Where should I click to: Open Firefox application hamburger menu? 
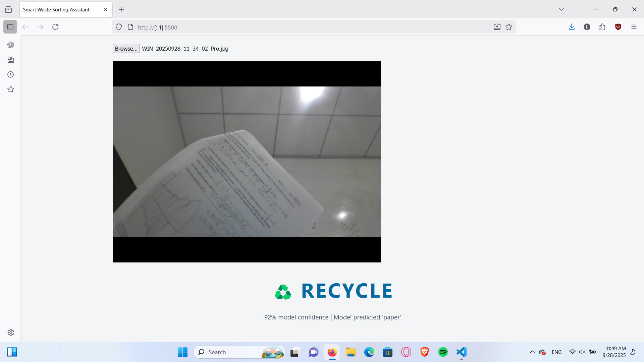click(x=634, y=27)
